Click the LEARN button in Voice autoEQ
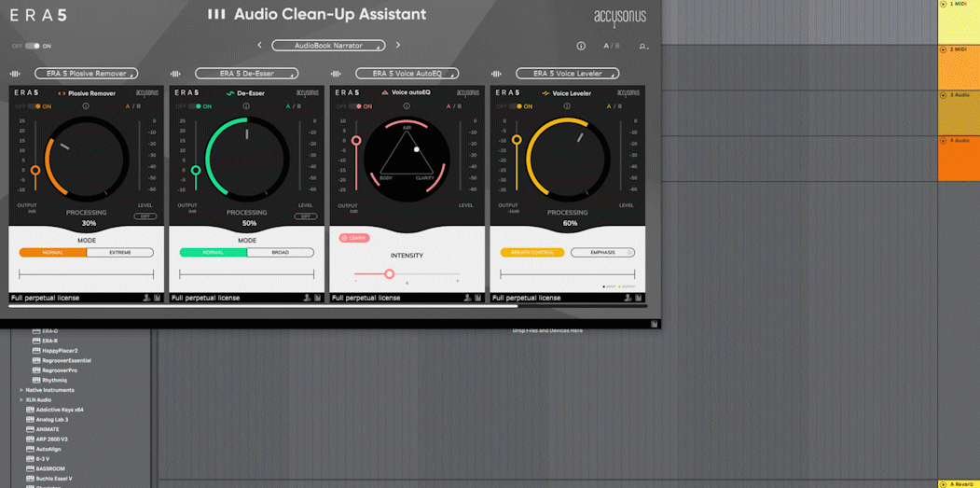 [x=354, y=238]
